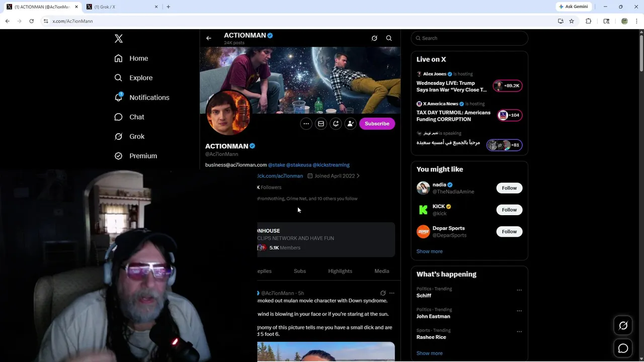Bookmark page with star icon
Screen dimensions: 644x362
[x=572, y=21]
